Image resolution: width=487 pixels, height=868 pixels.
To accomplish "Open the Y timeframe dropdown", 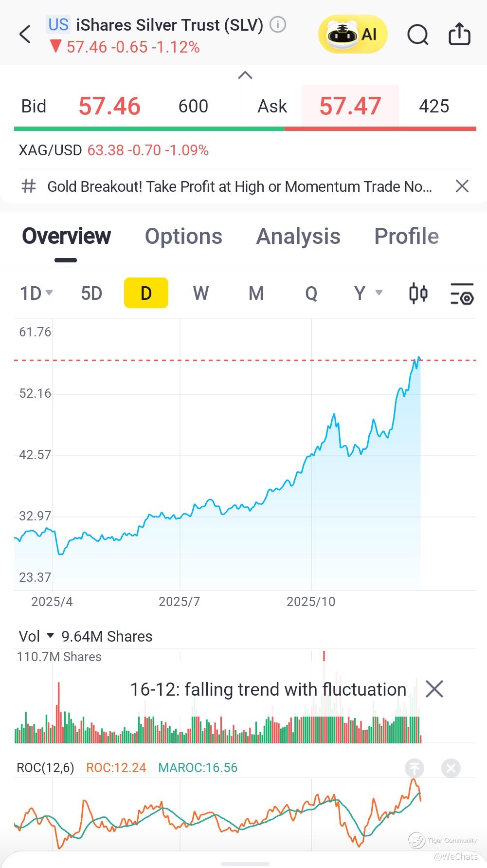I will (368, 294).
